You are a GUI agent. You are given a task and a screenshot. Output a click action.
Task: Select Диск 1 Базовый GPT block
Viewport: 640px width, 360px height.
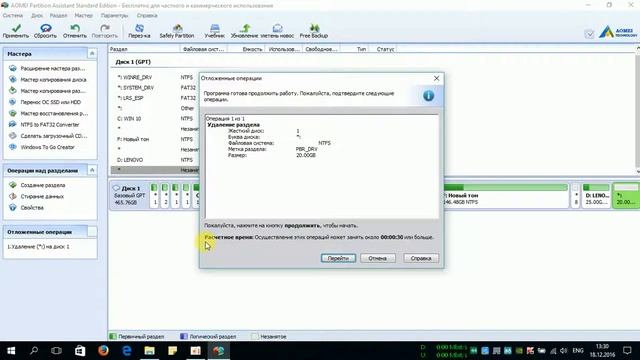coord(129,196)
